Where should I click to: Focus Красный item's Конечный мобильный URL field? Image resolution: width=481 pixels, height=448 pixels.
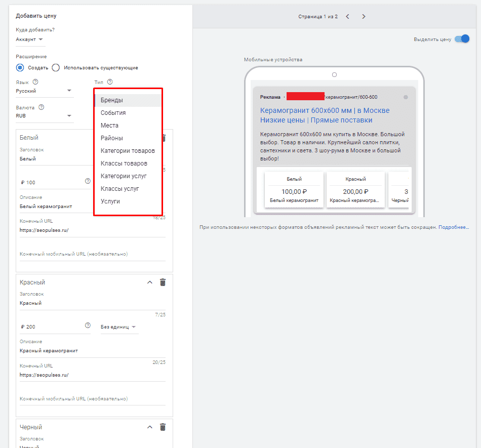click(92, 398)
